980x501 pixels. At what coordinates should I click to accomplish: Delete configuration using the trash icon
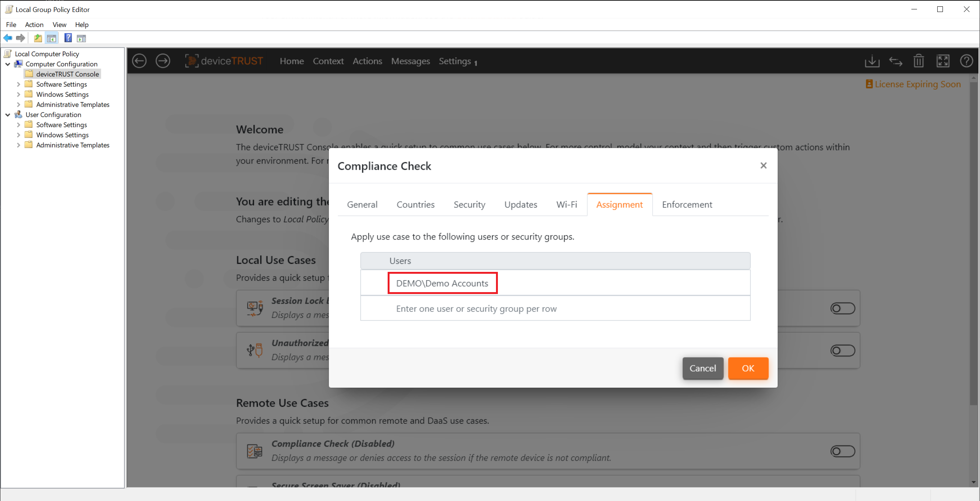click(x=919, y=61)
